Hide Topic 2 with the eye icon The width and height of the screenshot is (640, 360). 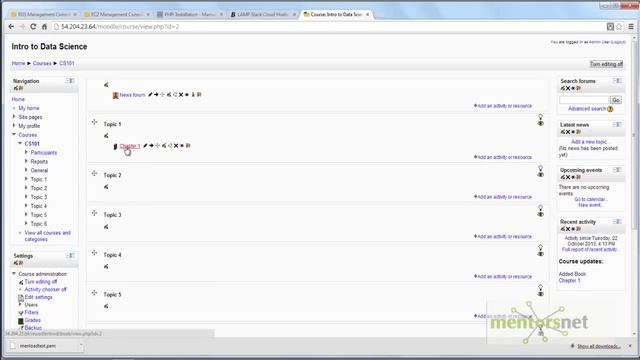[x=540, y=175]
